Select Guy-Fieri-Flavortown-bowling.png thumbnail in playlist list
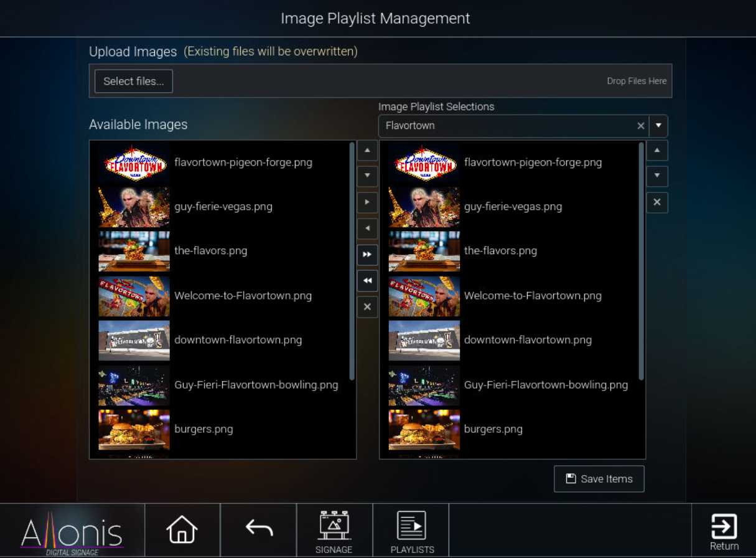Image resolution: width=756 pixels, height=558 pixels. [424, 385]
